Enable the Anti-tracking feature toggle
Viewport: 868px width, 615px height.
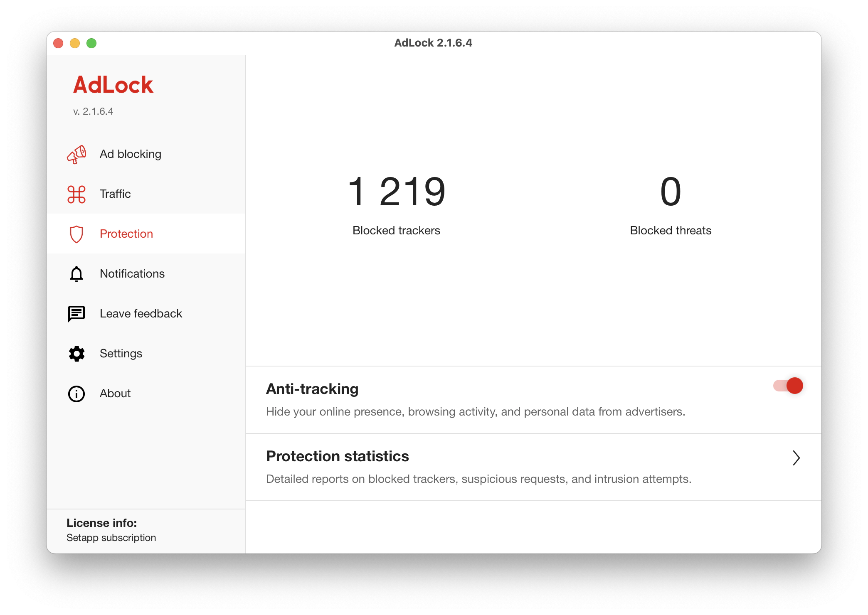[787, 386]
